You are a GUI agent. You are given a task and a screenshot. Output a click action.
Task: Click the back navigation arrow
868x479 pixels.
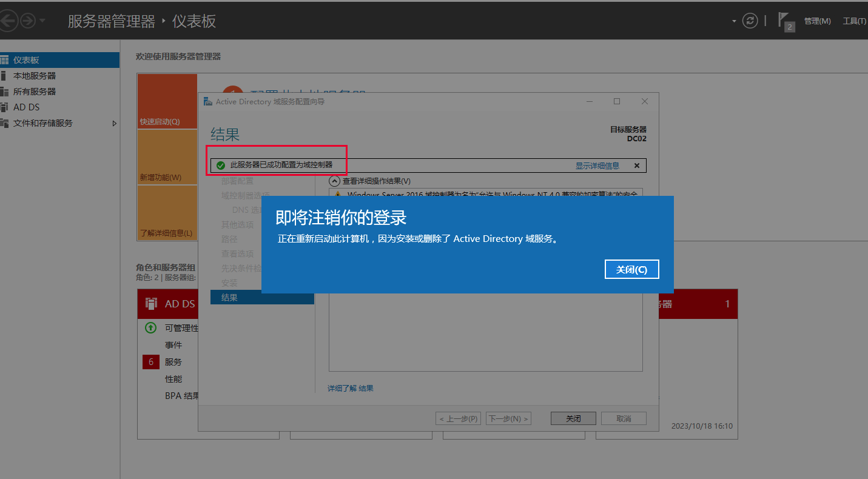pyautogui.click(x=7, y=21)
